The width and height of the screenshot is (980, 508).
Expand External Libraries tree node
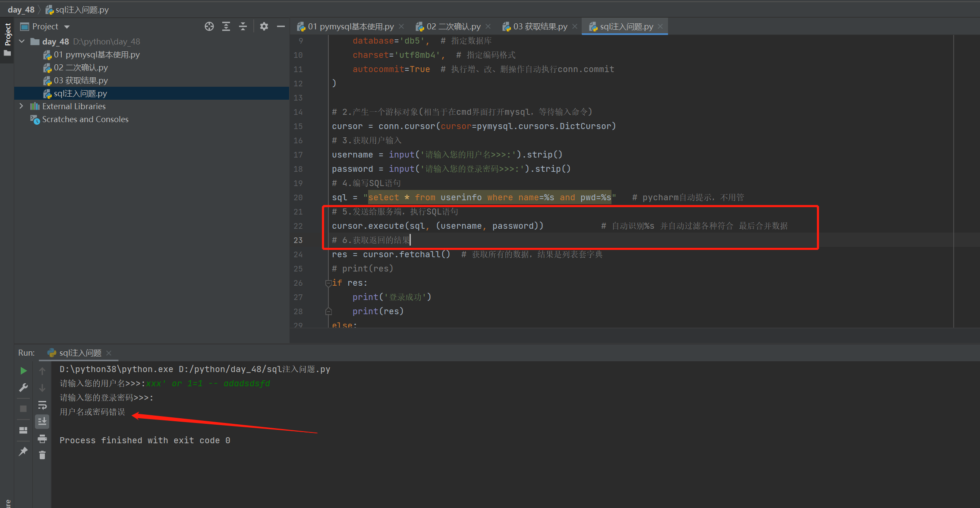coord(21,106)
